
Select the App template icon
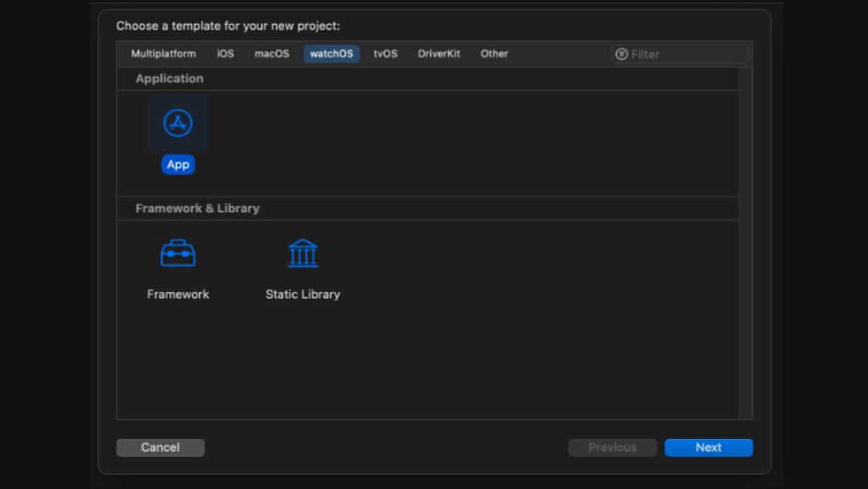pos(178,124)
